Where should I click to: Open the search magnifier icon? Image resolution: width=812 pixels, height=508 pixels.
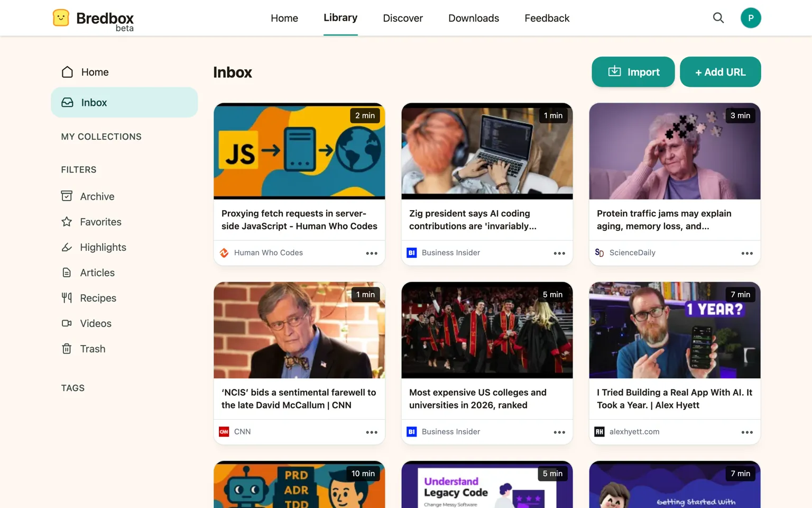point(718,18)
